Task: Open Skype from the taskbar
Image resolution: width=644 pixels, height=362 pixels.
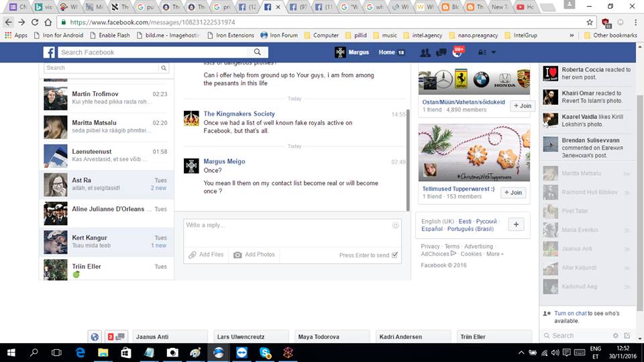Action: pos(266,353)
